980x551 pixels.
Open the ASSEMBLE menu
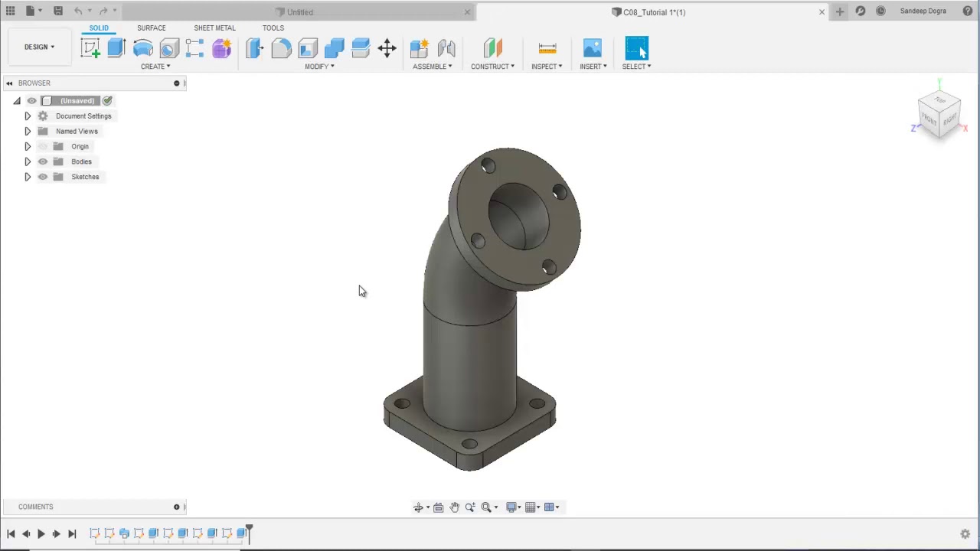click(433, 67)
